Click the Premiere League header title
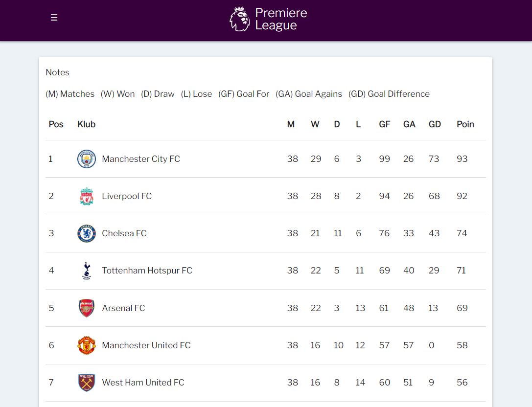 [280, 19]
